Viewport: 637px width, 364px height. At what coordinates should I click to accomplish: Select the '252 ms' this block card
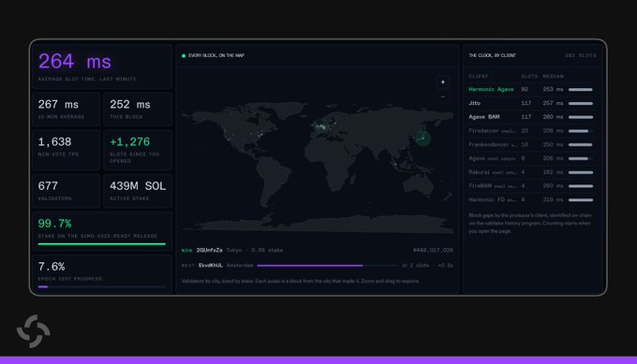click(x=138, y=109)
